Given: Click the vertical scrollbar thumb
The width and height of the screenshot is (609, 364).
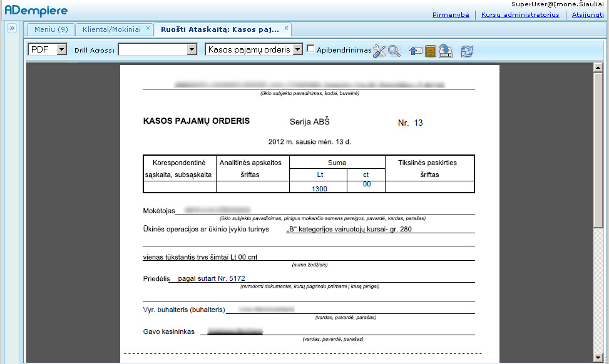Looking at the screenshot, I should click(x=598, y=150).
